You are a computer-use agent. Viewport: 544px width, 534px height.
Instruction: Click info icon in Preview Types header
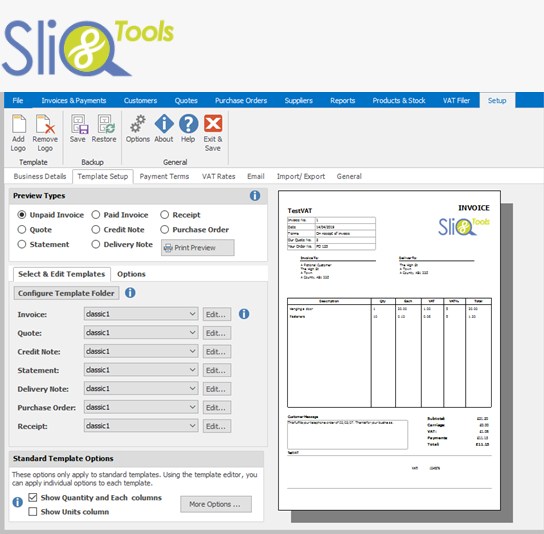(x=255, y=196)
